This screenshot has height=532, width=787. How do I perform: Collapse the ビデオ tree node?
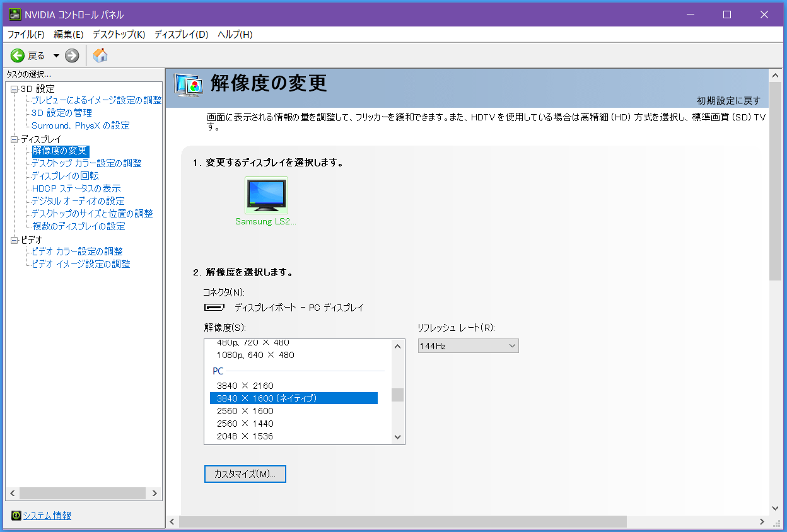tap(15, 240)
